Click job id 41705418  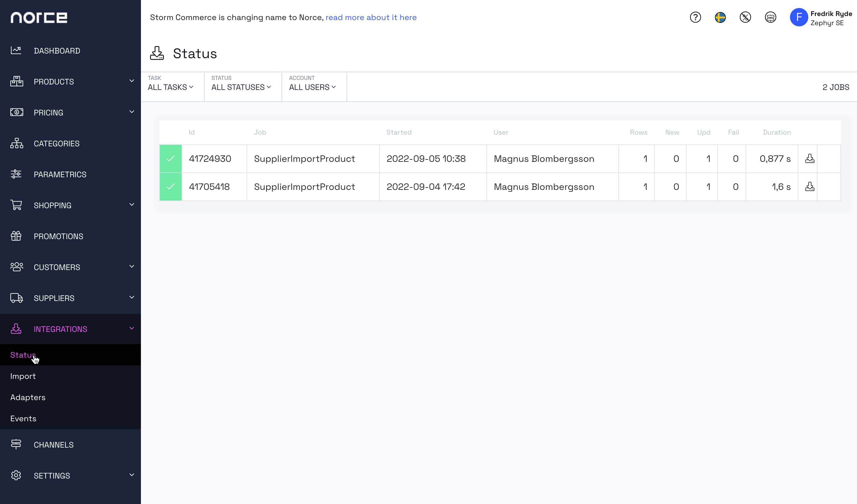(x=209, y=186)
